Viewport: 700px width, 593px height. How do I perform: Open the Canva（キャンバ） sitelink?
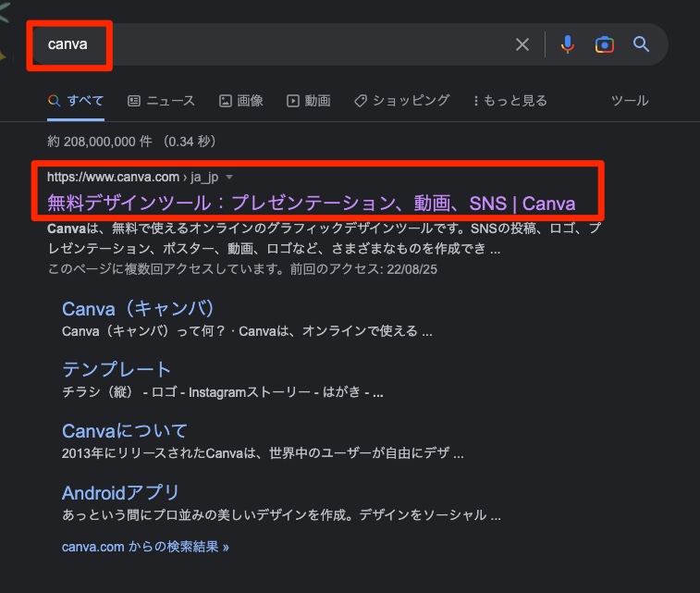pos(139,309)
